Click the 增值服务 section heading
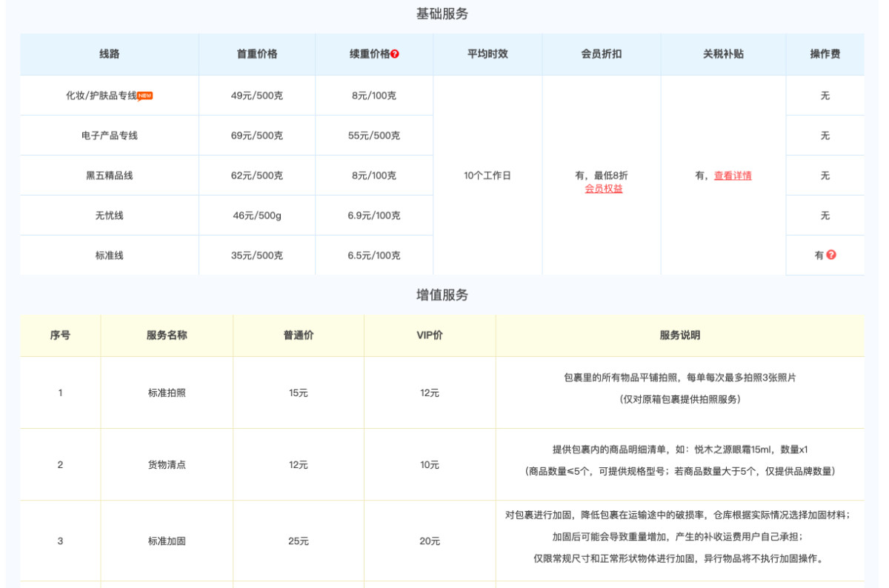889x588 pixels. 442,295
